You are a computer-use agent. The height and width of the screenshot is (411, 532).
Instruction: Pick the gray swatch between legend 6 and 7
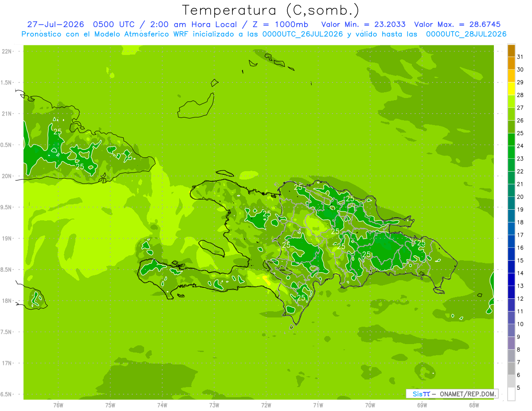pos(512,369)
